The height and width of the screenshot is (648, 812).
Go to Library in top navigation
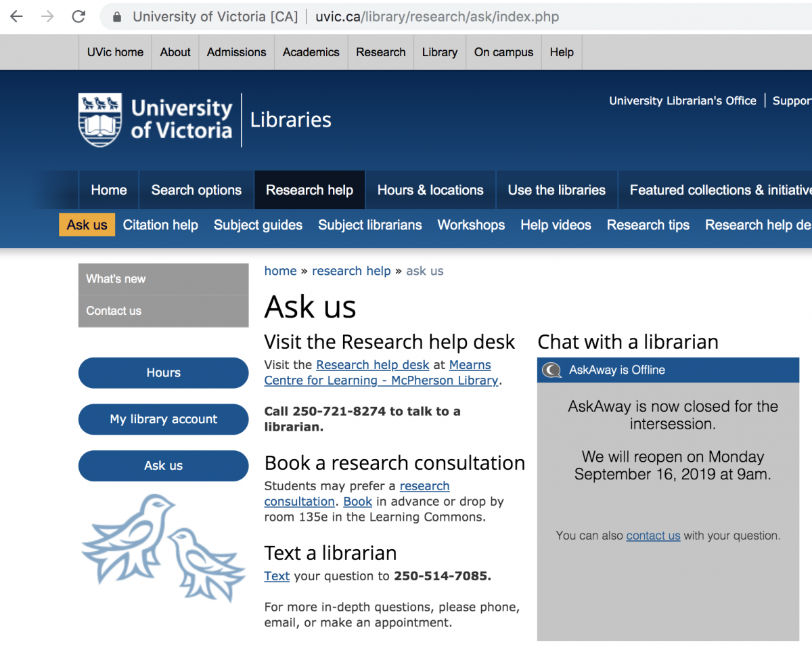pyautogui.click(x=439, y=52)
